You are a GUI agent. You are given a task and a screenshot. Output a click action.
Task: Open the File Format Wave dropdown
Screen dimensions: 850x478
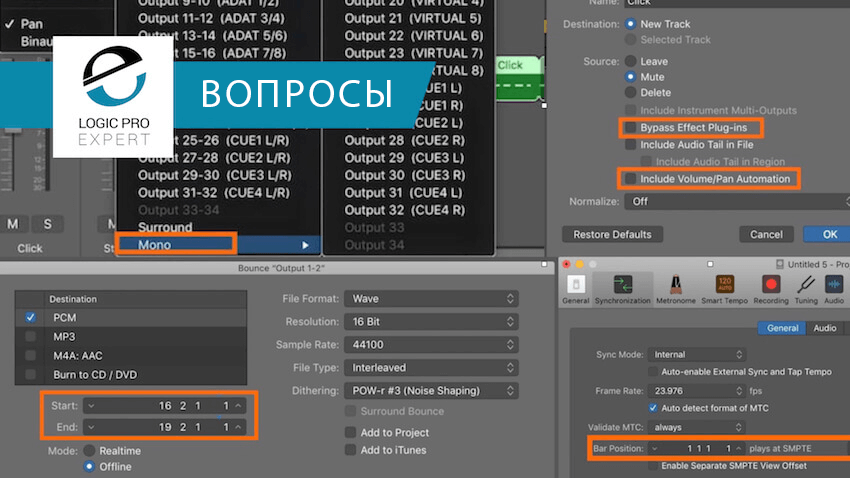431,299
